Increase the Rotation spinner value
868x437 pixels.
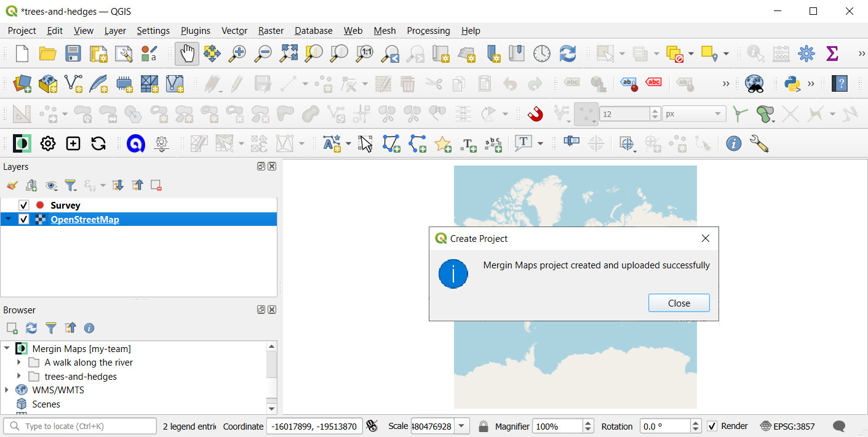(696, 423)
